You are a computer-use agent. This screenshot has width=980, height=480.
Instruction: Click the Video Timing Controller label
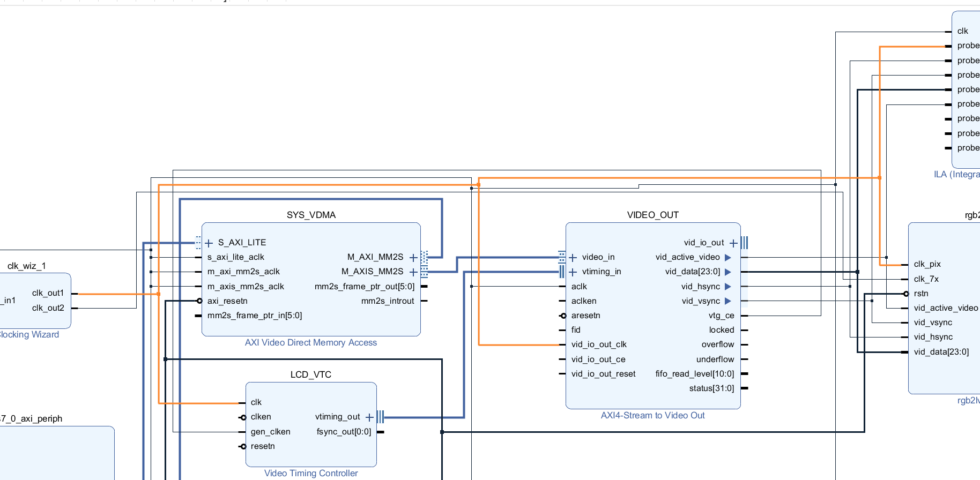pyautogui.click(x=311, y=474)
